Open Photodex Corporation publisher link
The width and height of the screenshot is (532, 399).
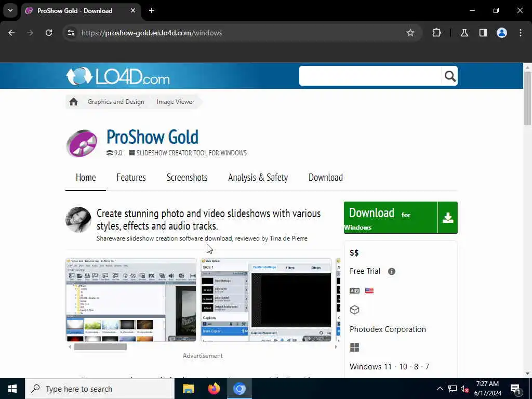tap(388, 329)
